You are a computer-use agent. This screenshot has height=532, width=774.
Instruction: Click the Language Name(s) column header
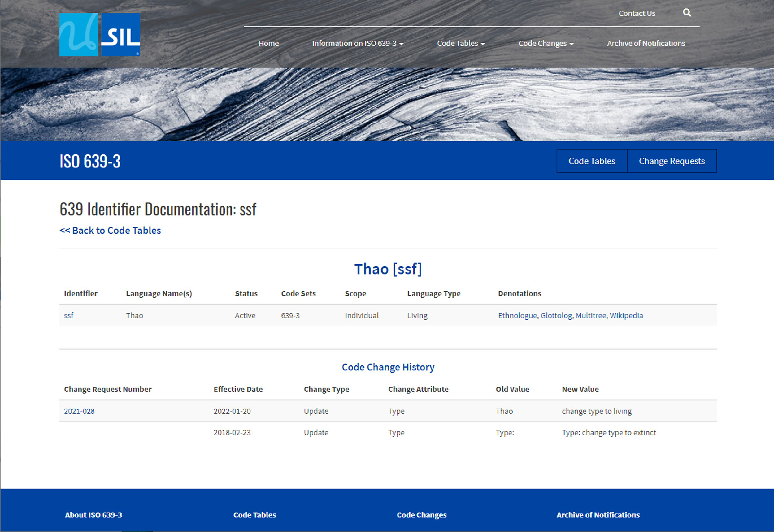click(x=159, y=294)
